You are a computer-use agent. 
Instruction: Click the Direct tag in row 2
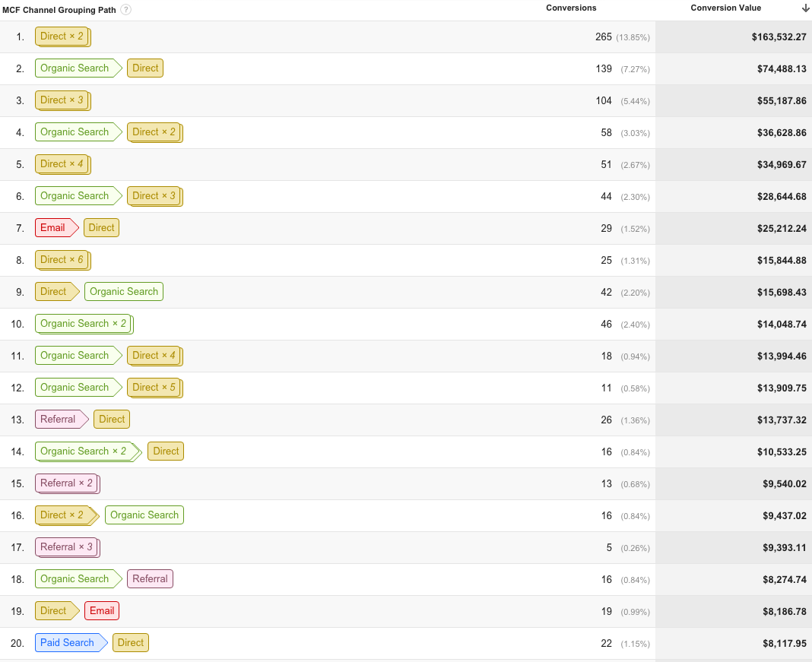tap(145, 68)
